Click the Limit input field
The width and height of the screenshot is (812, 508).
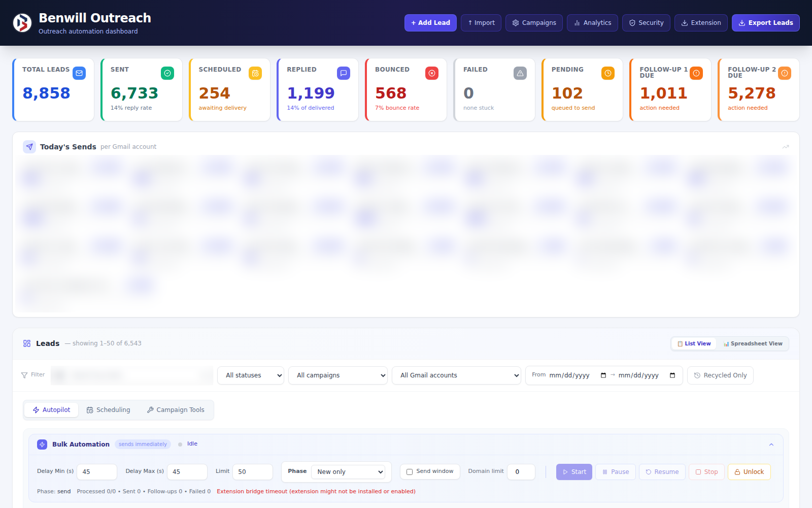[x=253, y=472]
